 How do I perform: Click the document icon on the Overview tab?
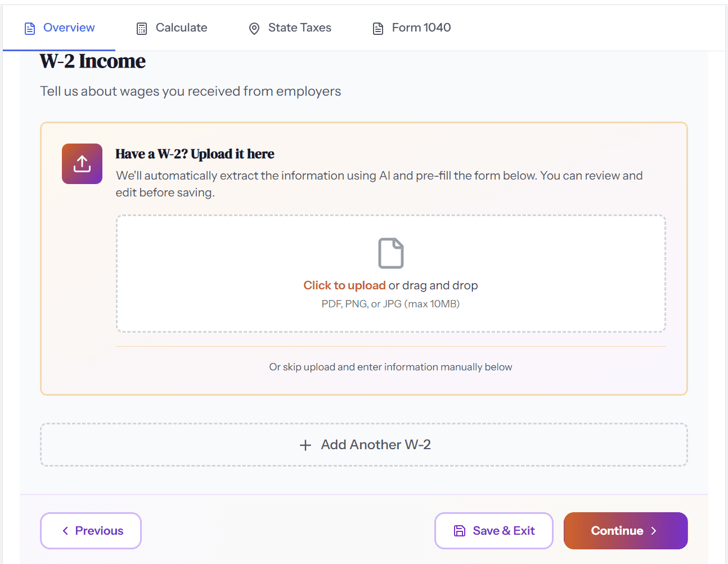tap(29, 28)
